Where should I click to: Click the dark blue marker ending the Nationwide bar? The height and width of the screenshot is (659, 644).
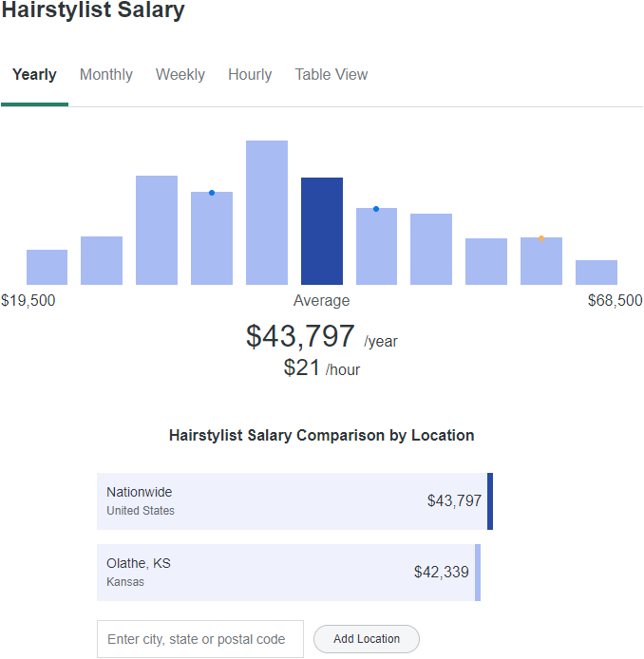[490, 501]
